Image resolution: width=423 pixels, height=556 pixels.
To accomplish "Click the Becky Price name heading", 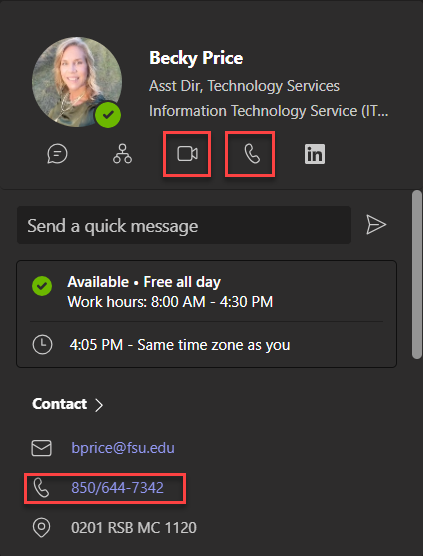I will 196,58.
